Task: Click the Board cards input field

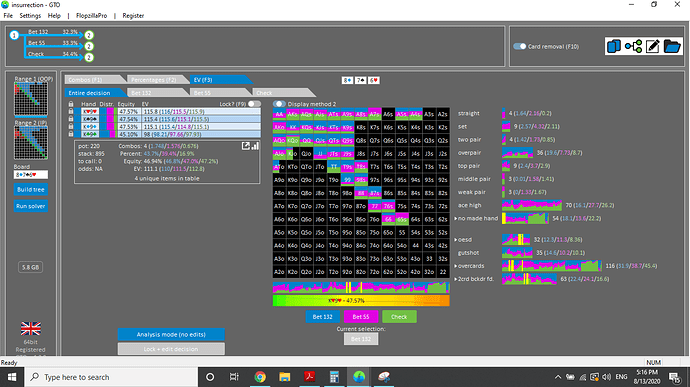Action: point(31,175)
